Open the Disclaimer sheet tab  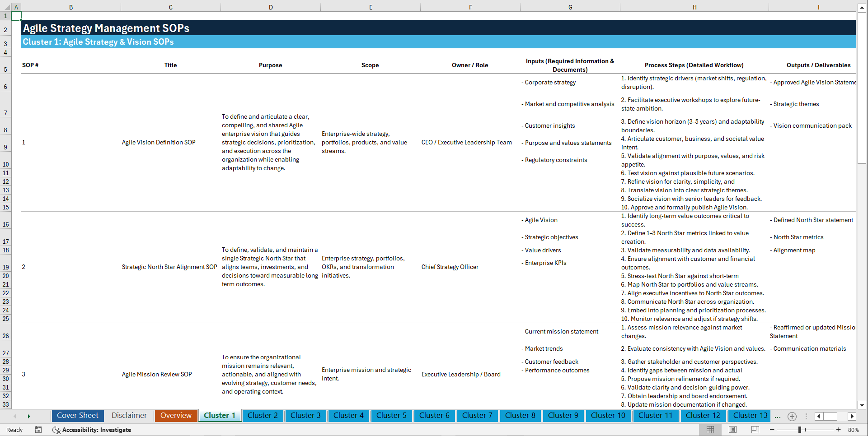129,415
